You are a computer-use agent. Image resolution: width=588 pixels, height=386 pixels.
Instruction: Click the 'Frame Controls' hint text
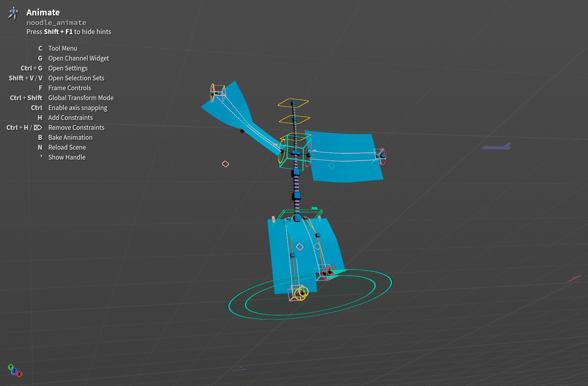click(x=70, y=88)
